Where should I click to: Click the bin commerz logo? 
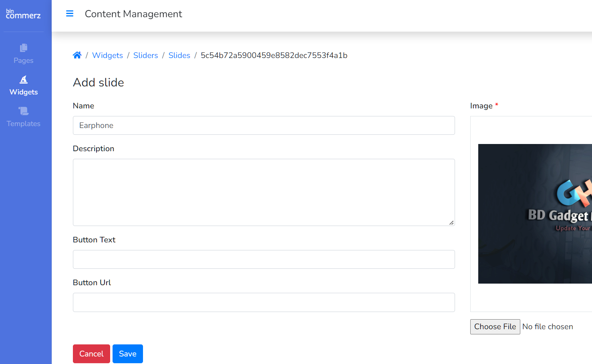tap(23, 14)
